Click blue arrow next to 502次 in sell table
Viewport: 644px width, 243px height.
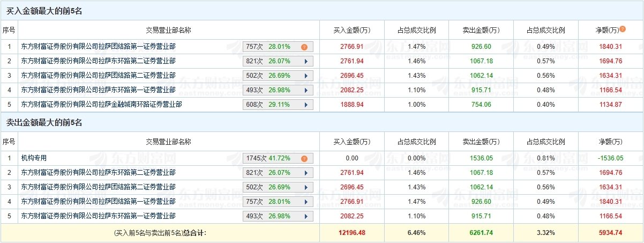(306, 187)
